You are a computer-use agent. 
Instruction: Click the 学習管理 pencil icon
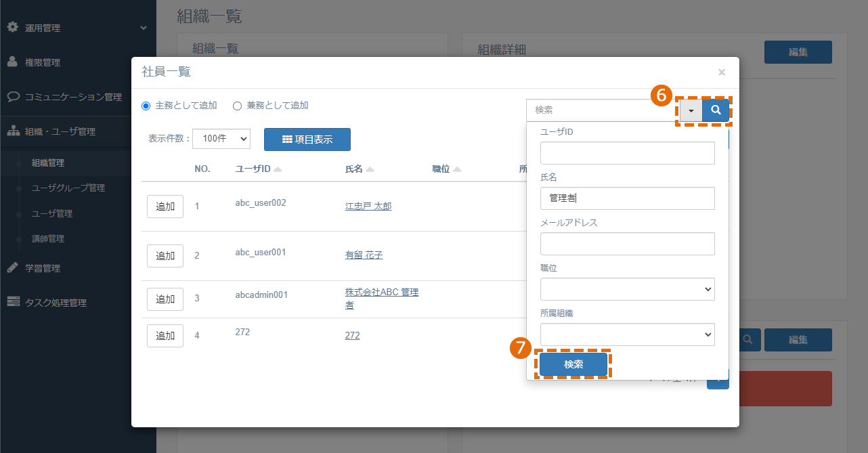tap(12, 267)
